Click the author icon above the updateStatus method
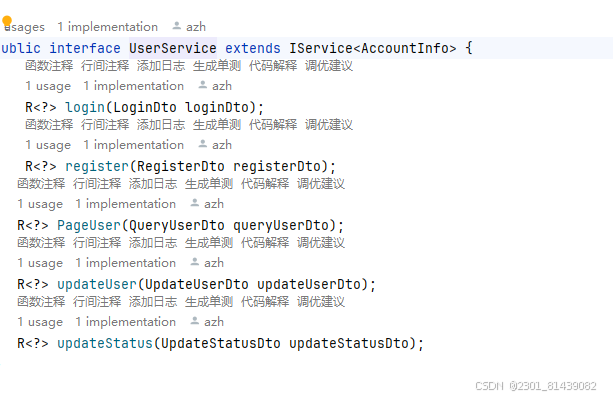613x397 pixels. [194, 321]
